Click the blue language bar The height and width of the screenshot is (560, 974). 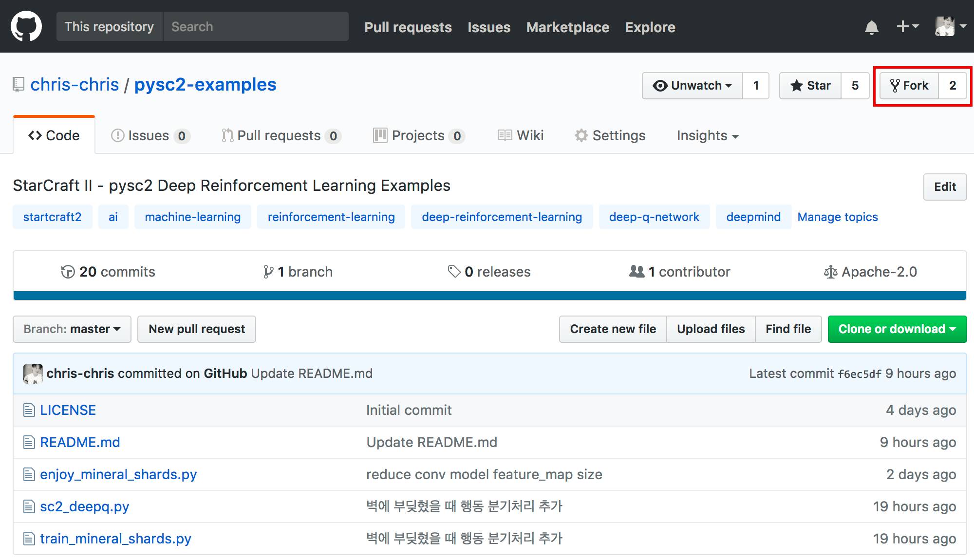click(x=489, y=296)
